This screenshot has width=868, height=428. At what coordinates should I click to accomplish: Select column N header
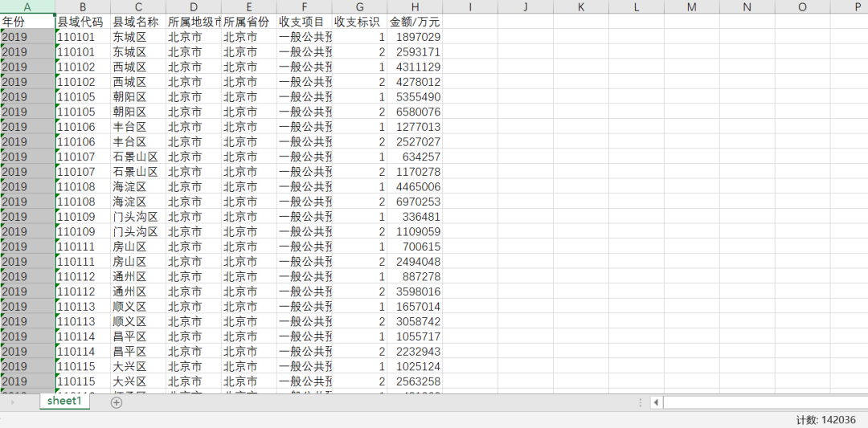(747, 6)
